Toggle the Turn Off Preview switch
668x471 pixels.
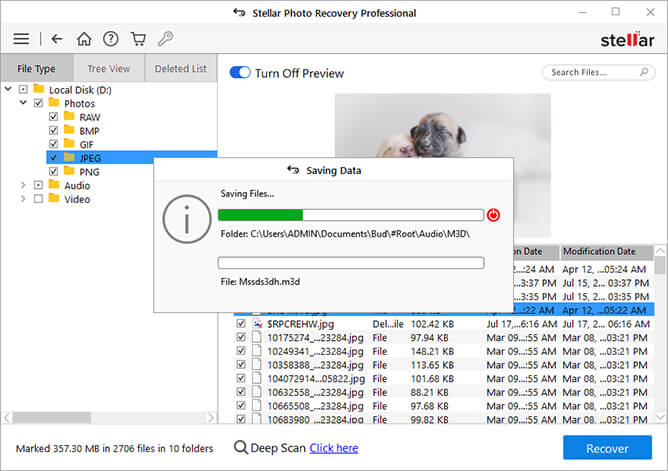click(240, 73)
